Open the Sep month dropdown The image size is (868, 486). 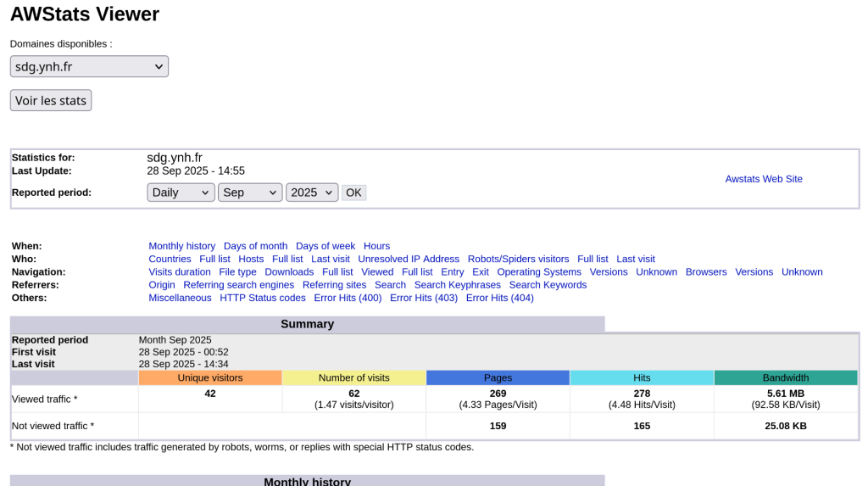(x=250, y=193)
